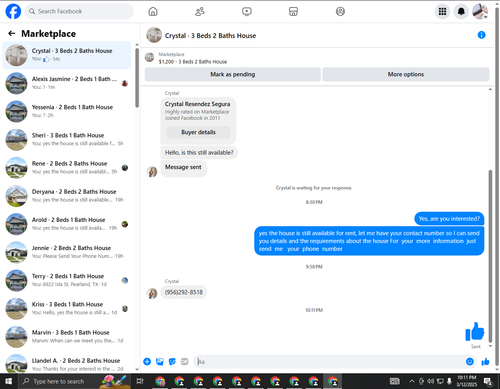Click the conversation list scrollbar
500x389 pixels.
pos(137,78)
